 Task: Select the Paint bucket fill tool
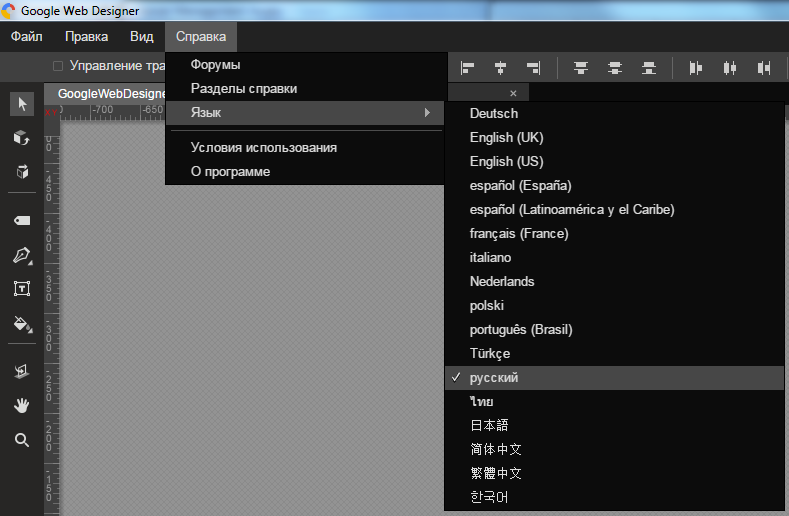[x=22, y=324]
